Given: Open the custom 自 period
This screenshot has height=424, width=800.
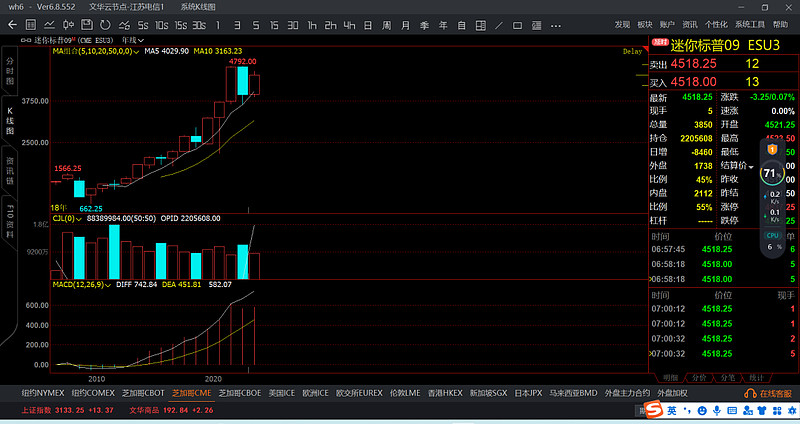Looking at the screenshot, I should [x=461, y=25].
